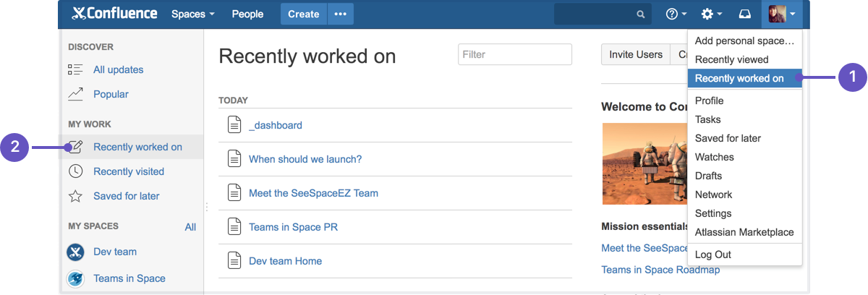Click the sidebar collapse handle
The image size is (868, 295).
coord(206,207)
